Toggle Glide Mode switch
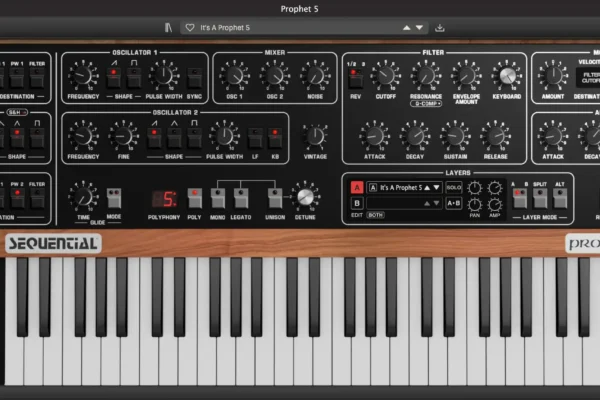600x400 pixels. (114, 198)
